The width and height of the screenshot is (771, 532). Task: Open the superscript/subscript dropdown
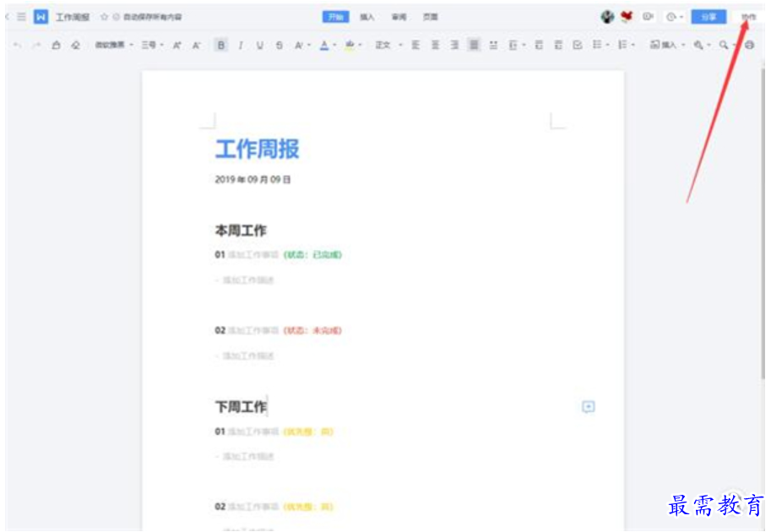(x=302, y=46)
